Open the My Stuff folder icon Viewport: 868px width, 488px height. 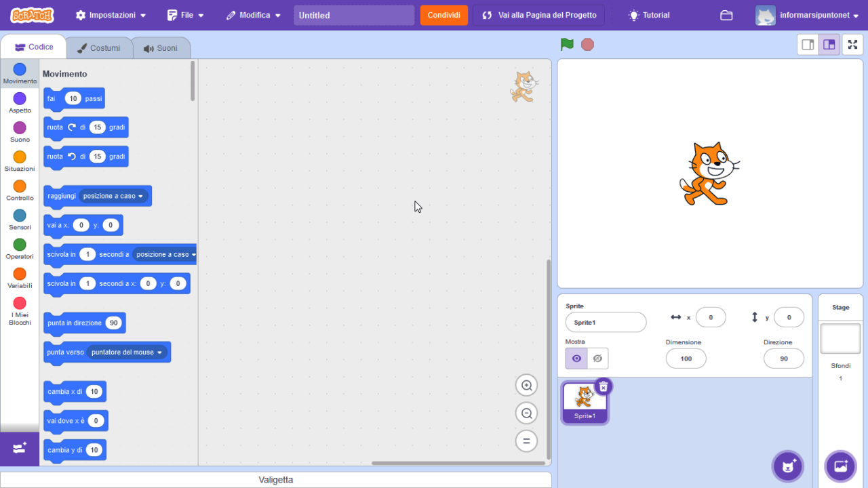(x=726, y=15)
